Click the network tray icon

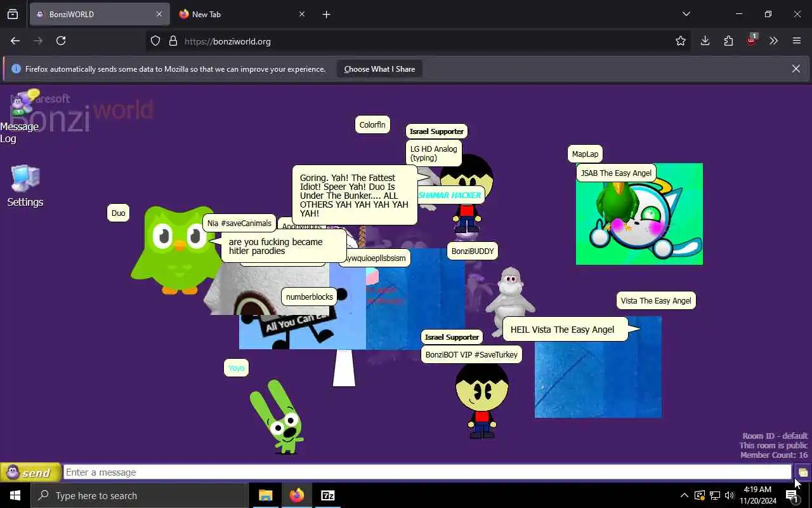[x=714, y=495]
